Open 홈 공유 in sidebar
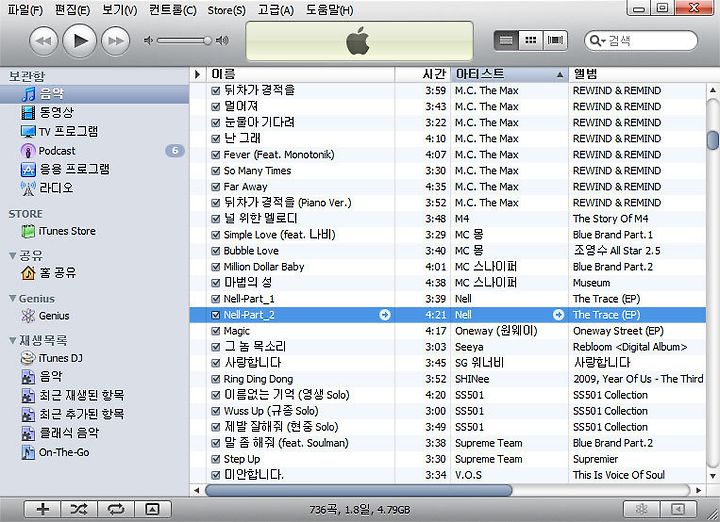Viewport: 720px width, 522px height. click(x=94, y=273)
